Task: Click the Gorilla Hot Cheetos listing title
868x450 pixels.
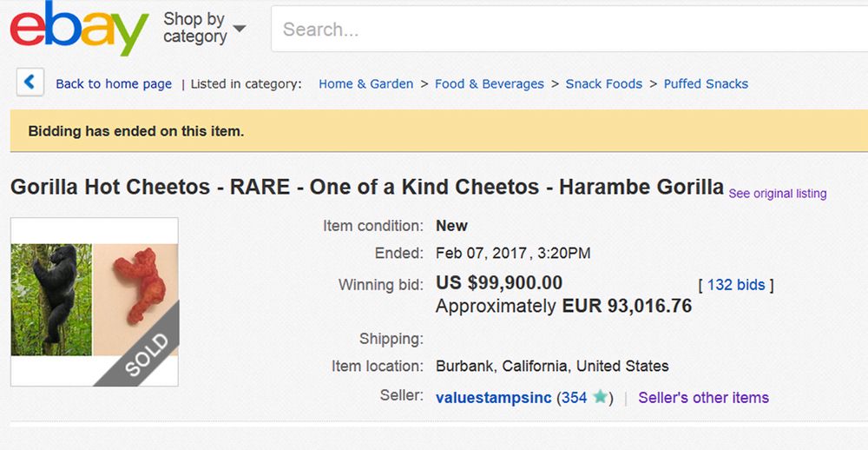Action: (367, 187)
